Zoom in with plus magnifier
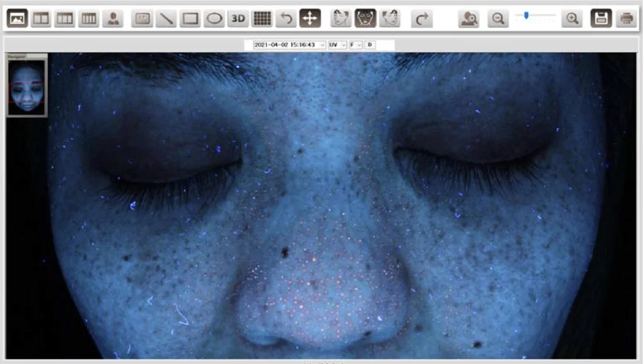 [572, 18]
